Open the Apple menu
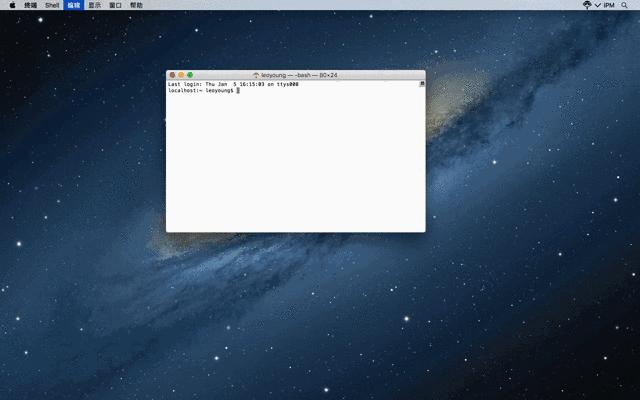Image resolution: width=640 pixels, height=400 pixels. (13, 5)
